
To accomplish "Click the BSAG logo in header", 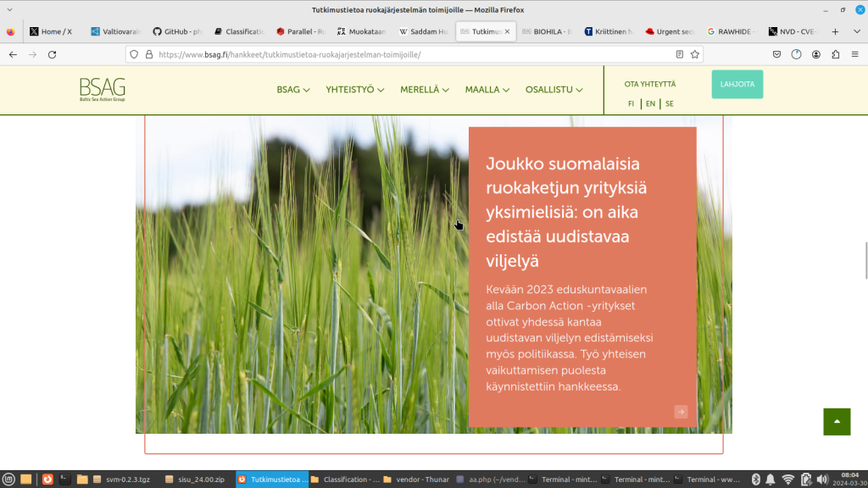I will 103,89.
